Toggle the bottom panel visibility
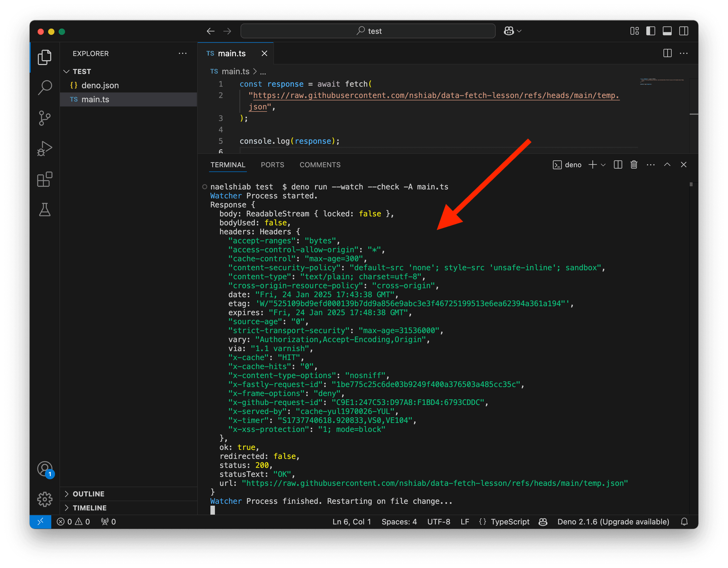Viewport: 728px width, 568px height. click(x=667, y=31)
